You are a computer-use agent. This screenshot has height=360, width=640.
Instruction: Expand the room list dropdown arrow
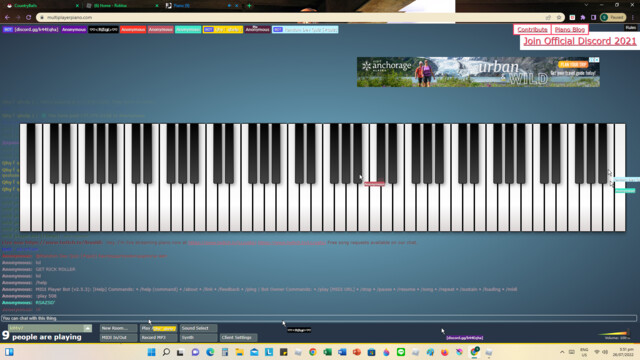click(87, 328)
